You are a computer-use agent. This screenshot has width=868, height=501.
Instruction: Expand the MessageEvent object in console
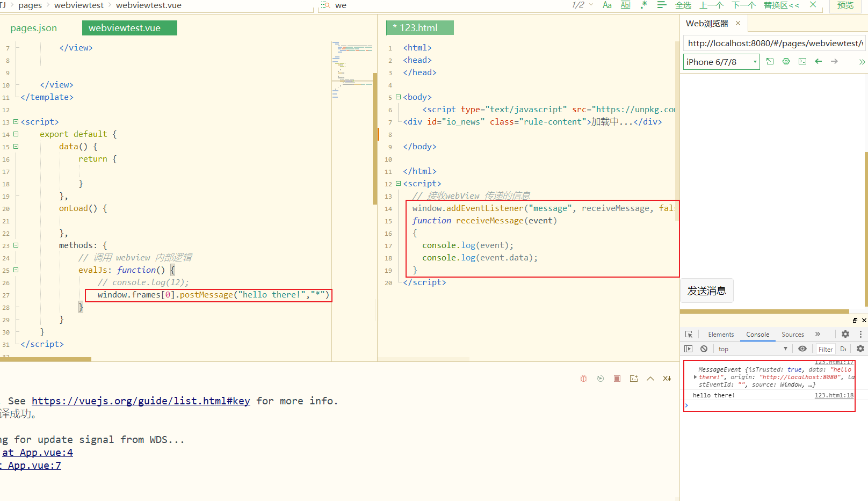tap(696, 377)
